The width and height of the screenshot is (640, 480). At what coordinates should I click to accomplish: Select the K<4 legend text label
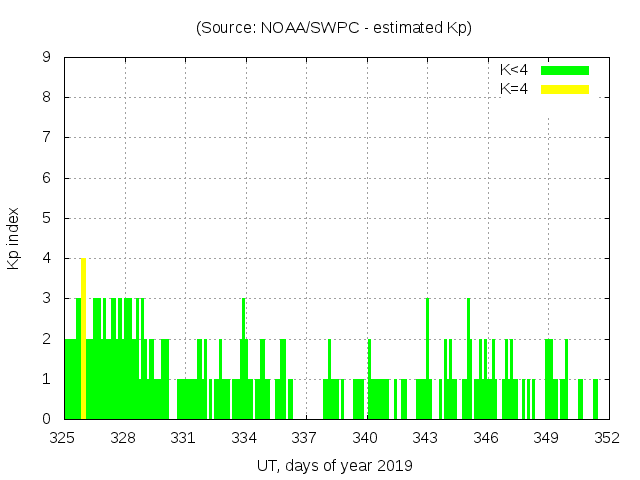click(x=514, y=70)
